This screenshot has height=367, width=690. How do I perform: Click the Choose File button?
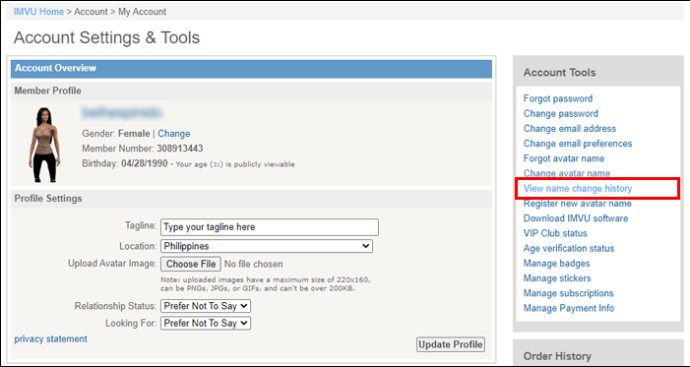tap(191, 264)
